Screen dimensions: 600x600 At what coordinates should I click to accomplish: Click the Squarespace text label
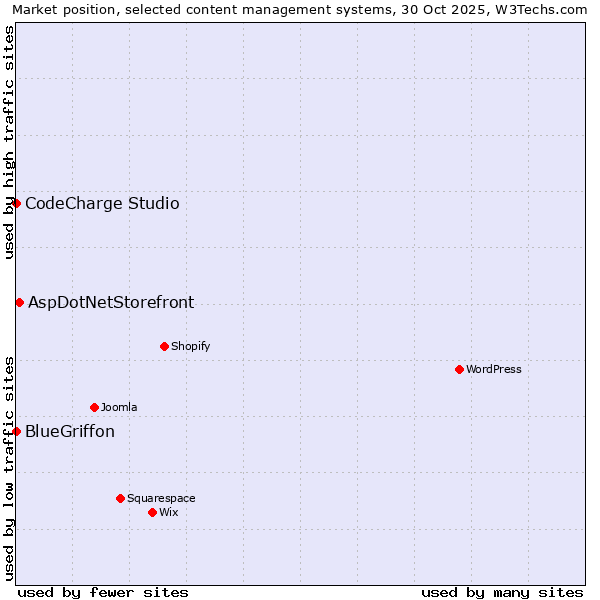pos(161,499)
